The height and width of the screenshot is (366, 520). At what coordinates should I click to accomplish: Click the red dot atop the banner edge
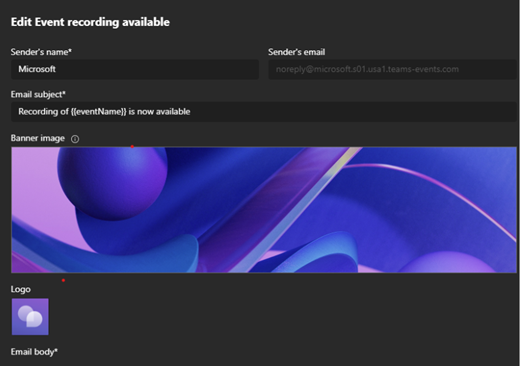[x=132, y=146]
